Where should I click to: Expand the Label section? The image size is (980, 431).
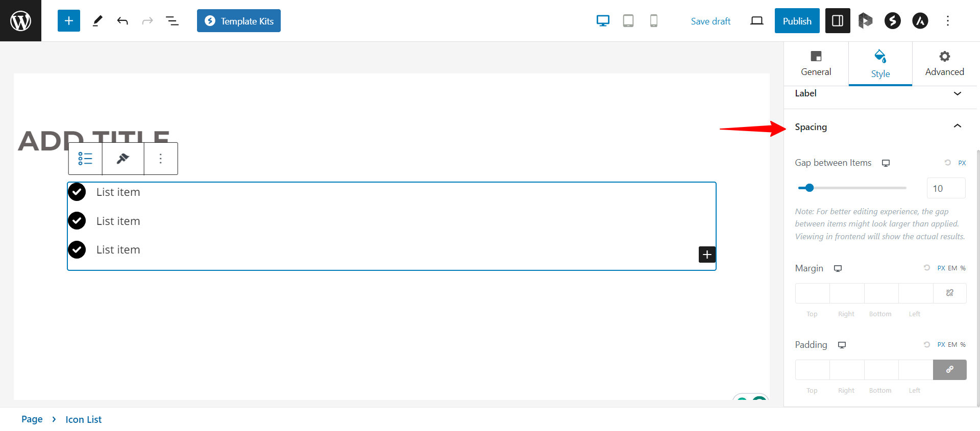[957, 93]
